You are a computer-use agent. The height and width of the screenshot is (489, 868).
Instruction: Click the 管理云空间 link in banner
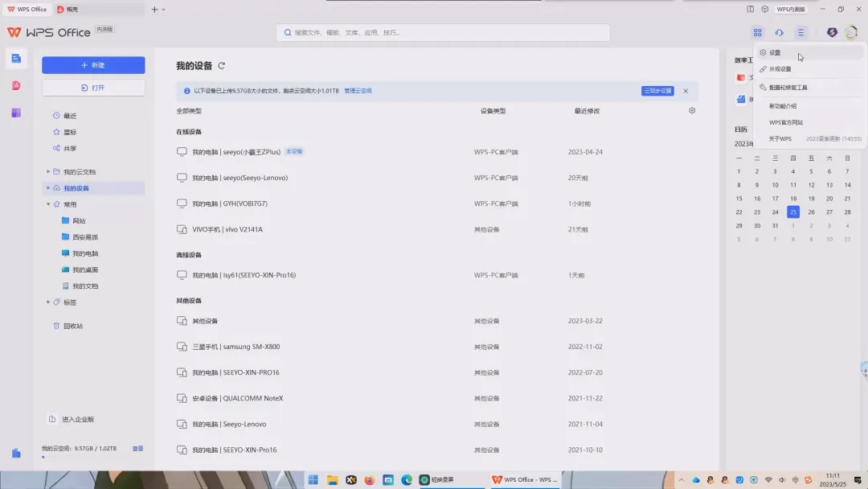[358, 91]
